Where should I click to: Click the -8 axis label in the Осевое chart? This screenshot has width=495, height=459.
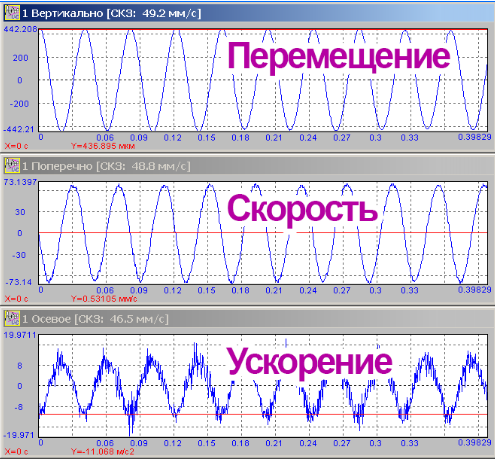pyautogui.click(x=19, y=407)
